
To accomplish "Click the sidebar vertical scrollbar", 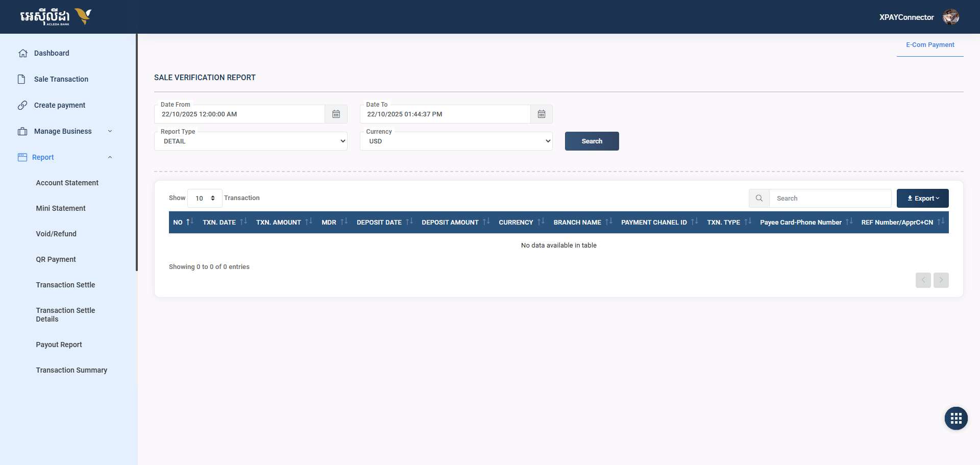I will point(137,153).
